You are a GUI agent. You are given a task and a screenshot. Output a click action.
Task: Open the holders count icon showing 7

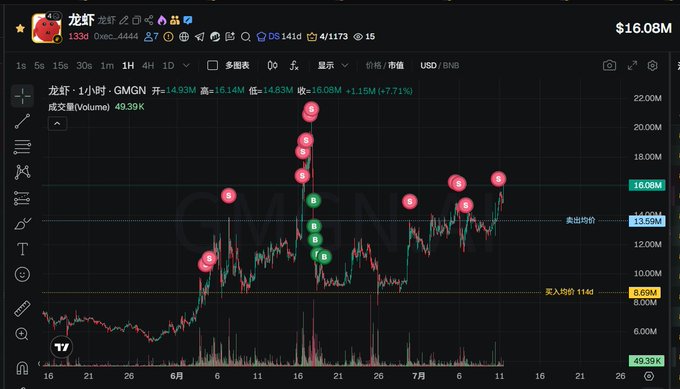[x=151, y=36]
